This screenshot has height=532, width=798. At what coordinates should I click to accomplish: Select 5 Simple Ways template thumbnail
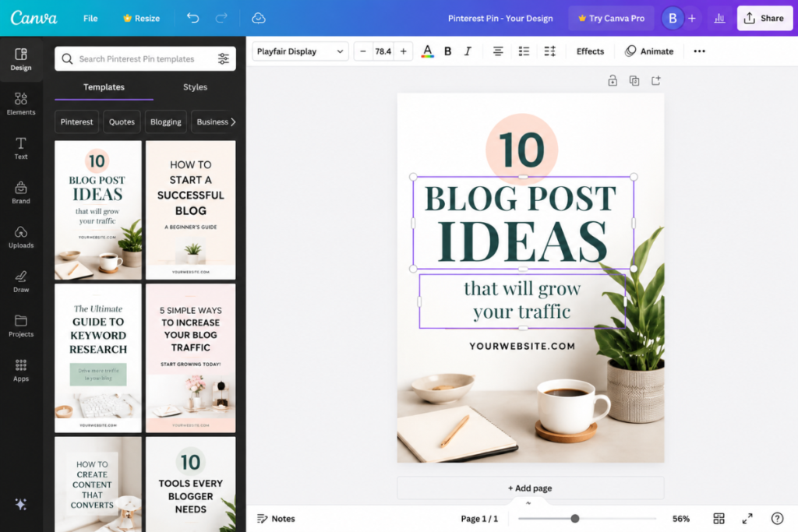[191, 358]
